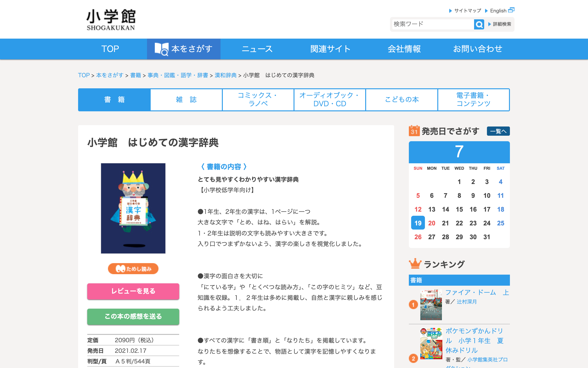Image resolution: width=588 pixels, height=368 pixels.
Task: Click the orange rank 1 badge
Action: (413, 305)
